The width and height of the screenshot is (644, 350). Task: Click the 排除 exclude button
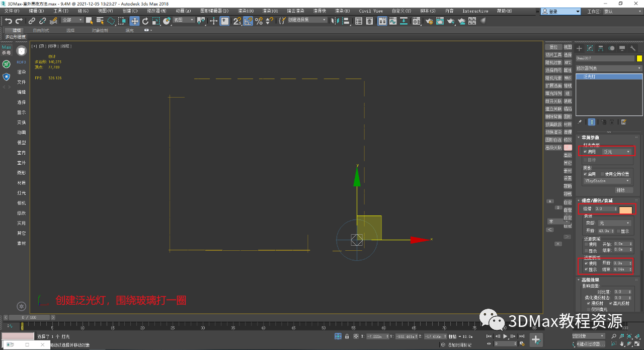click(x=623, y=190)
